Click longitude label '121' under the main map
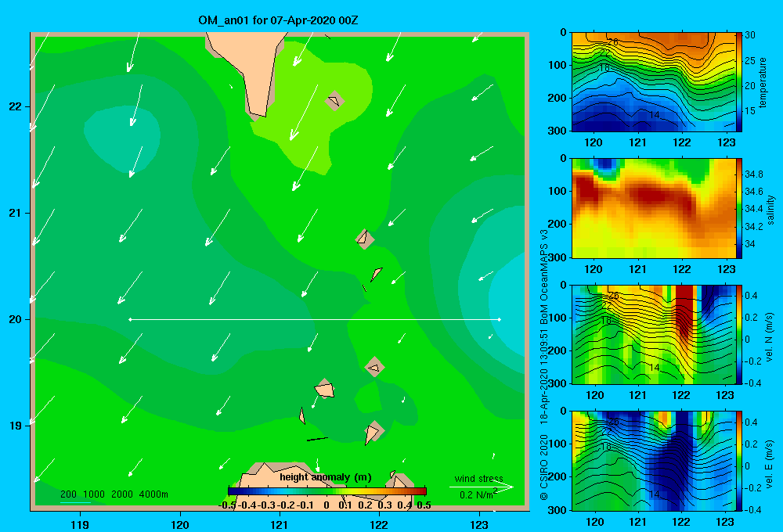783x532 pixels. click(x=280, y=524)
